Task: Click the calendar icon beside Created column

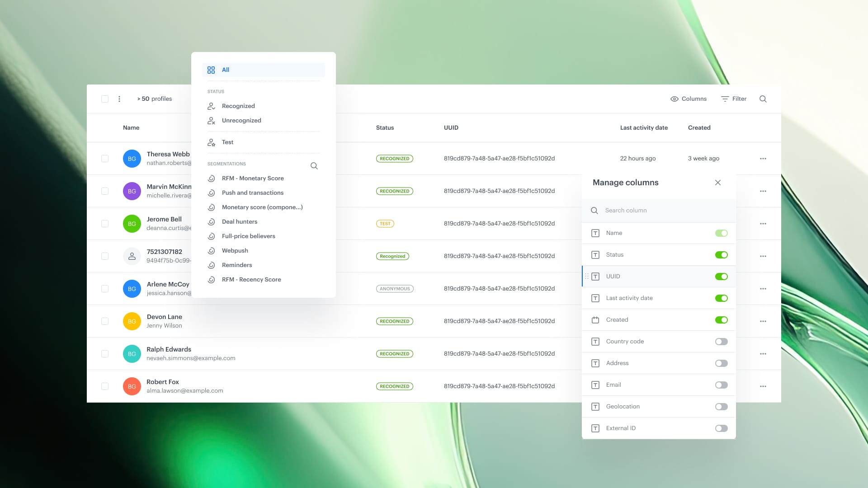Action: tap(595, 319)
